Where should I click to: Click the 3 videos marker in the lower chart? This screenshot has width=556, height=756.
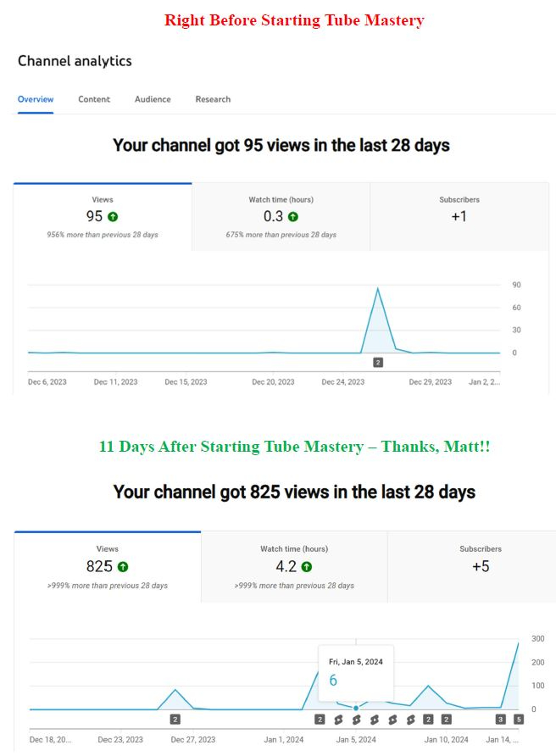point(501,720)
